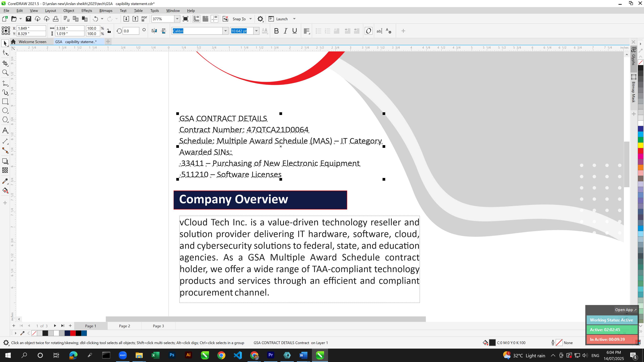Select the Drop Shadow tool
Viewport: 644px width, 362px height.
(x=5, y=161)
